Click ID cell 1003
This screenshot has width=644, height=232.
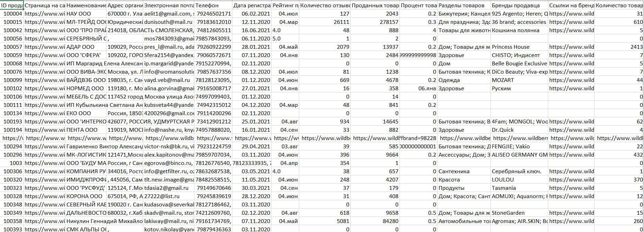[x=12, y=163]
